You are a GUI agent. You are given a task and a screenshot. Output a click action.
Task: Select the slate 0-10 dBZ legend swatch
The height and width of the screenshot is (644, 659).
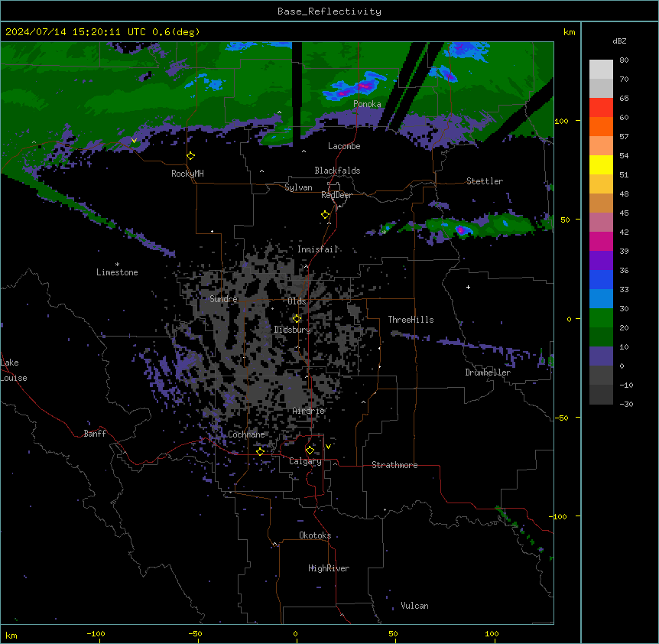click(601, 356)
